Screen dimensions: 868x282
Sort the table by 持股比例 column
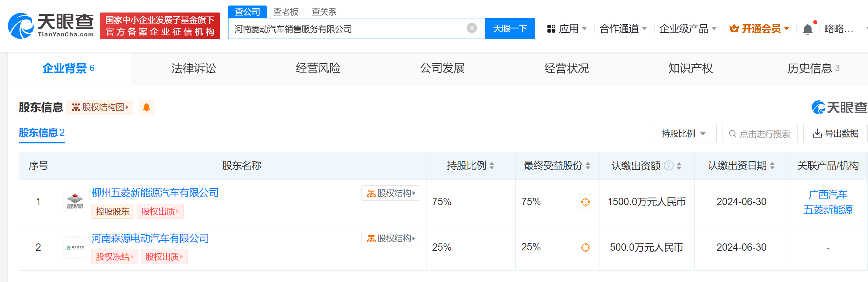coord(491,166)
